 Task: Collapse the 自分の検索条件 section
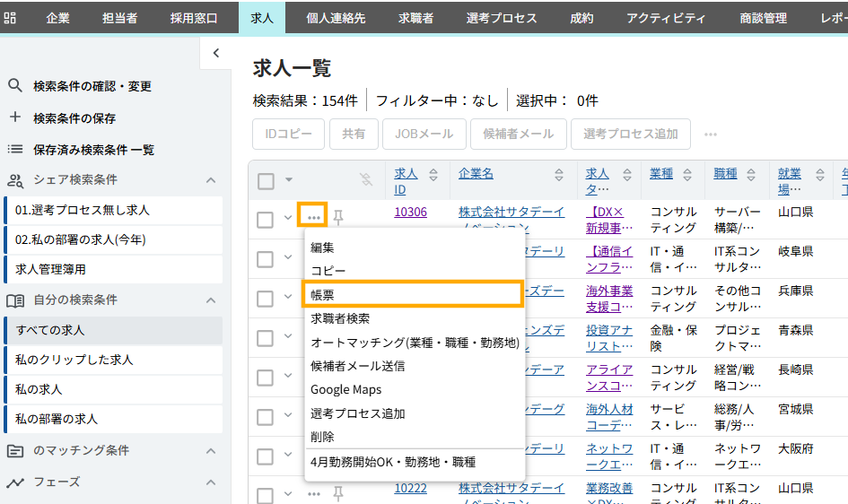point(211,300)
